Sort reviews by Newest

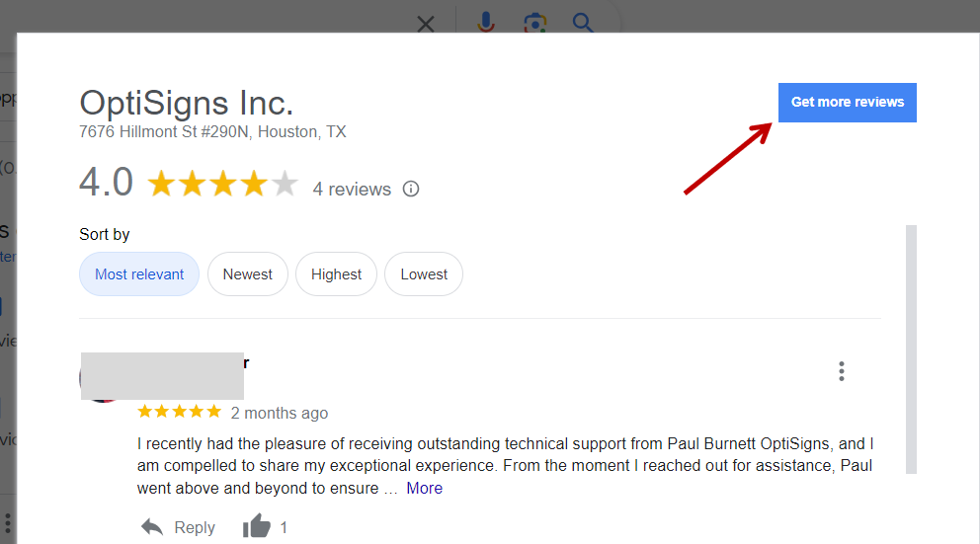coord(248,274)
